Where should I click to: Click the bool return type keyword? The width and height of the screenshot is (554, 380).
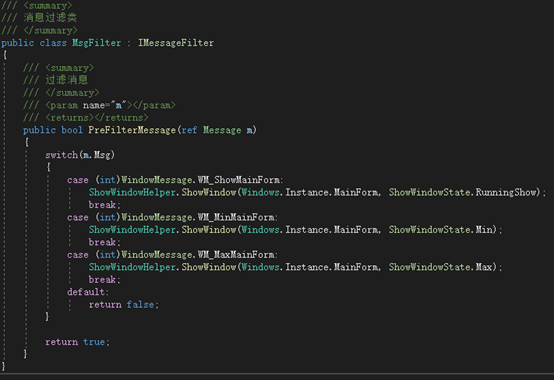coord(72,130)
